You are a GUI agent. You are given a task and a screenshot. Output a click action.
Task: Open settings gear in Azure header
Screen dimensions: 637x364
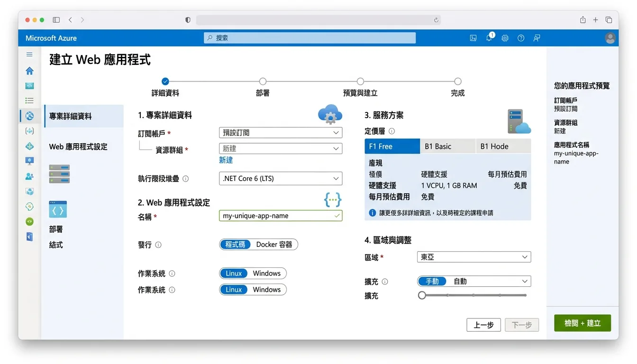[x=505, y=38]
